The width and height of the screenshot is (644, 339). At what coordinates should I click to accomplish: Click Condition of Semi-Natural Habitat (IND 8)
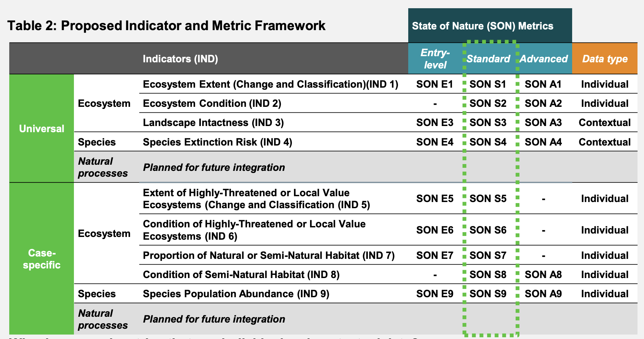pos(241,275)
